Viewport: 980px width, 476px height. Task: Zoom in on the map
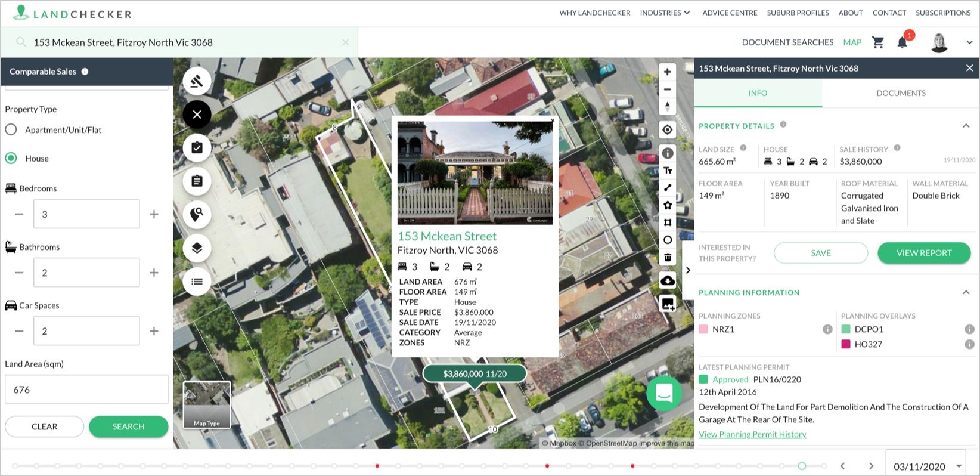[668, 72]
